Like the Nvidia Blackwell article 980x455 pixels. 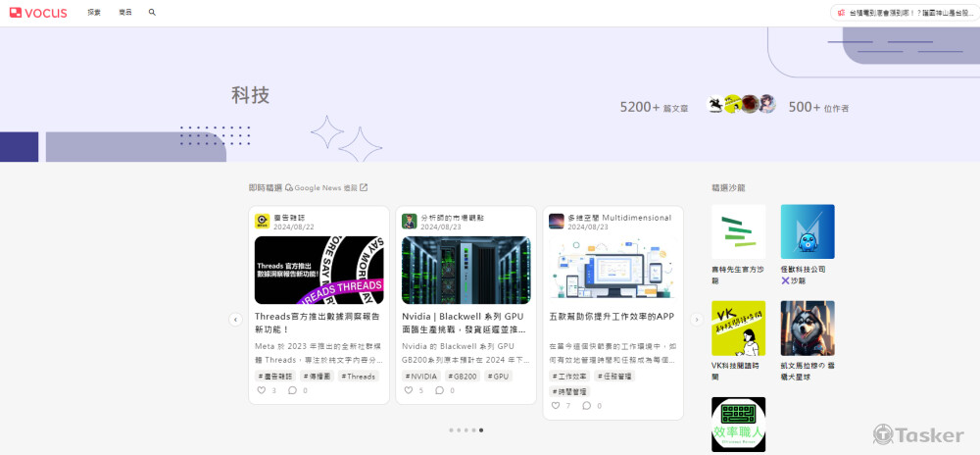pos(408,390)
